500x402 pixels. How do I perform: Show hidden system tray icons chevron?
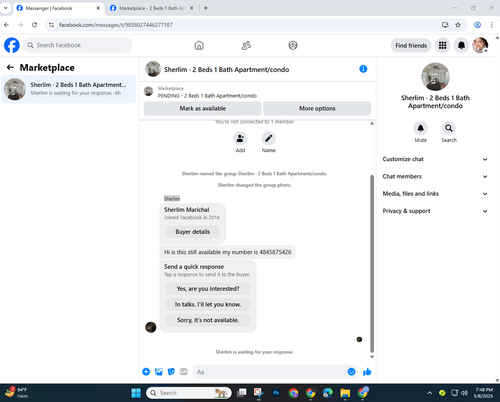click(x=429, y=393)
